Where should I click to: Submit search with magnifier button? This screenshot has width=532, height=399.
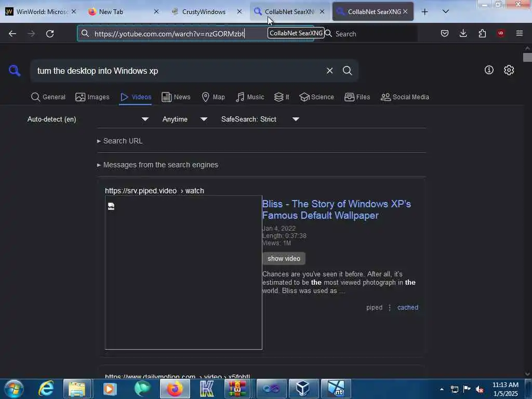[x=347, y=71]
